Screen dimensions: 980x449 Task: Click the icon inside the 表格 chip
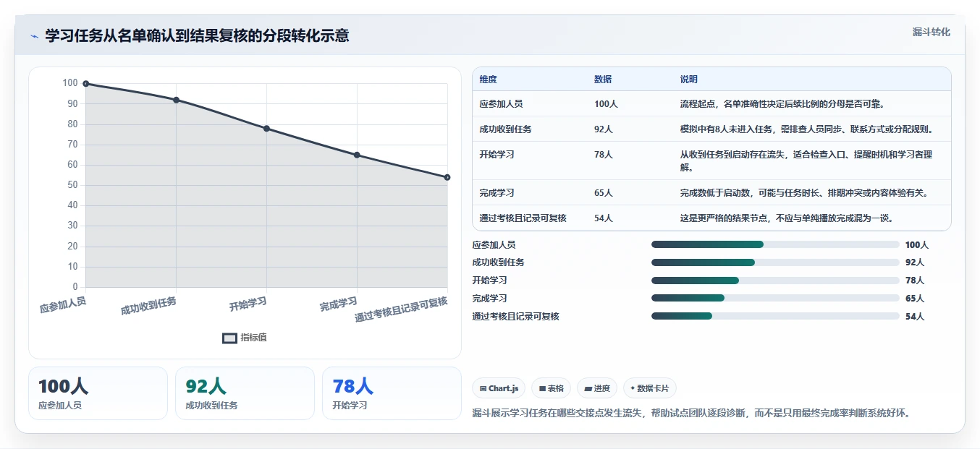click(542, 389)
